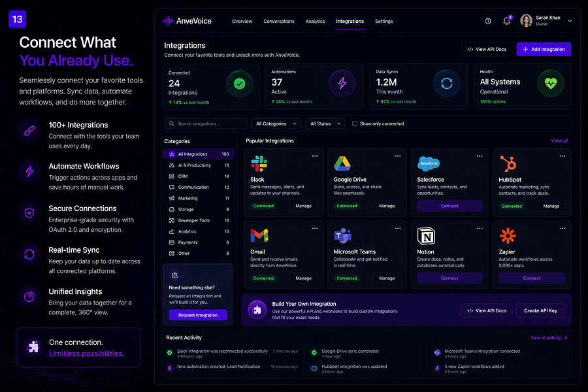Image resolution: width=588 pixels, height=392 pixels.
Task: Click the Google Drive logo icon
Action: click(x=342, y=163)
